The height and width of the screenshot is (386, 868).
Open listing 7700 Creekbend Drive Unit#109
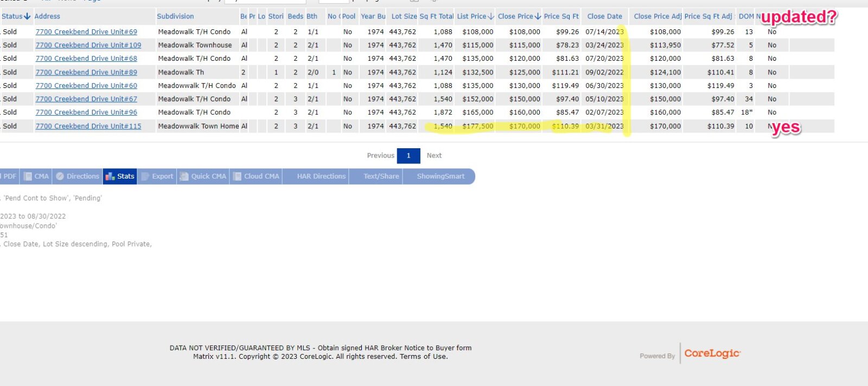click(x=88, y=45)
